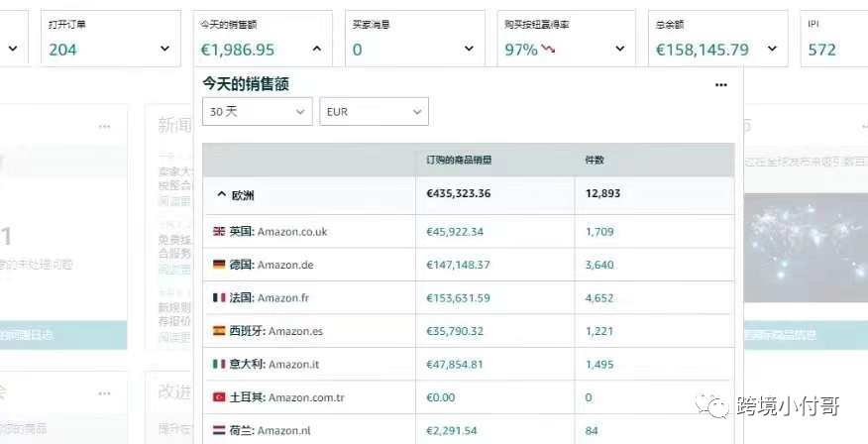Collapse the 欧洲 region row
This screenshot has width=868, height=444.
[x=221, y=194]
